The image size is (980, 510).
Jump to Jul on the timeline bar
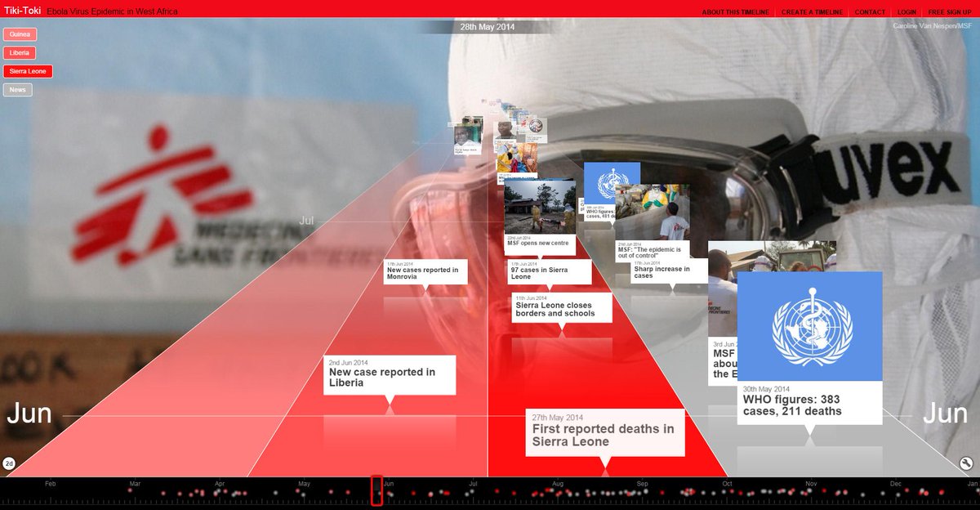pyautogui.click(x=473, y=484)
